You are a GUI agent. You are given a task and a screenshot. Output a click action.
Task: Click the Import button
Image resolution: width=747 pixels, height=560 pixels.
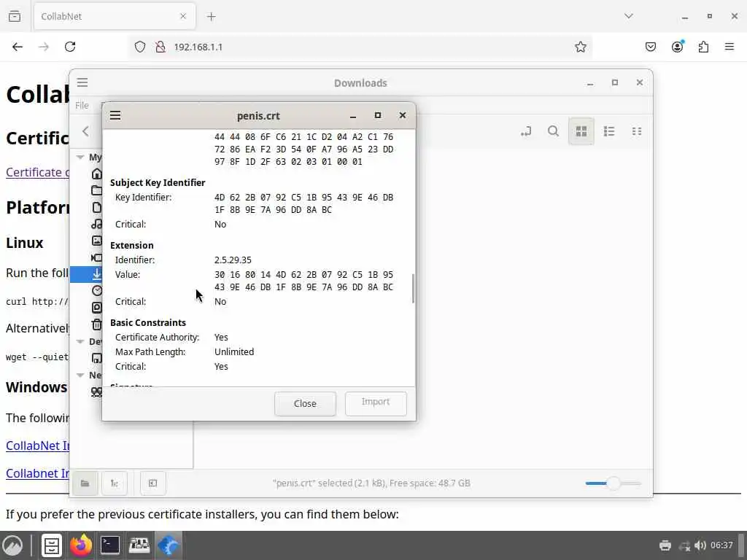tap(376, 404)
